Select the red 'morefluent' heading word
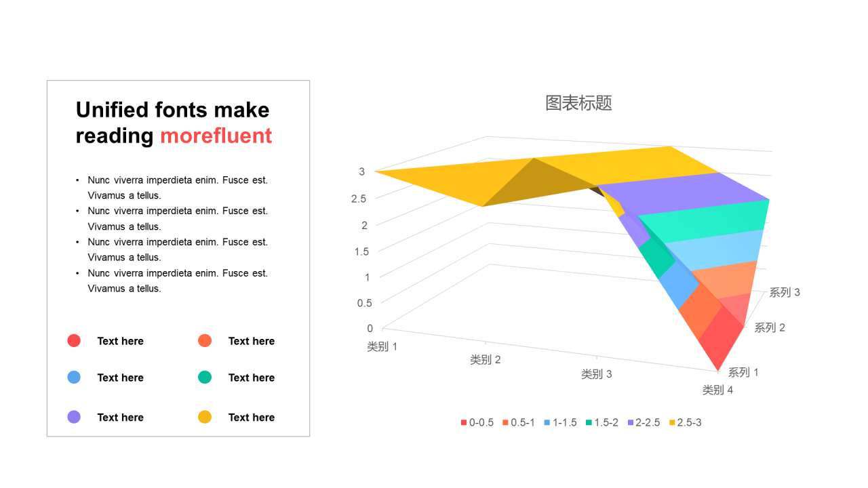868x488 pixels. (216, 136)
